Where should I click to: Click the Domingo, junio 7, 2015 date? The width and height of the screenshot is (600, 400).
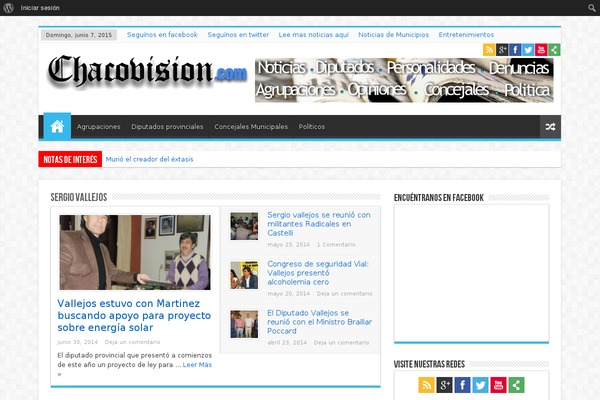point(79,35)
